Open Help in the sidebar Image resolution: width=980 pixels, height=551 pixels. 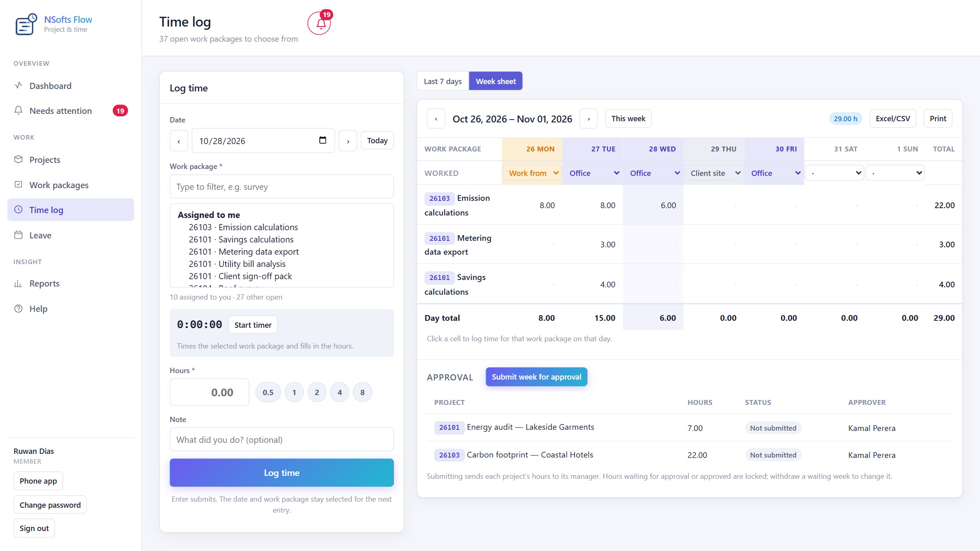[71, 309]
